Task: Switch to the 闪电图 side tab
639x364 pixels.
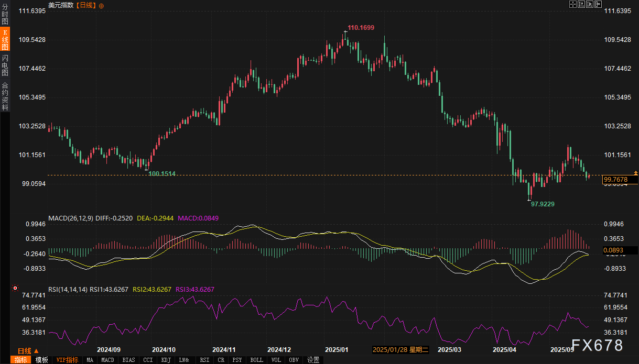Action: (x=5, y=65)
